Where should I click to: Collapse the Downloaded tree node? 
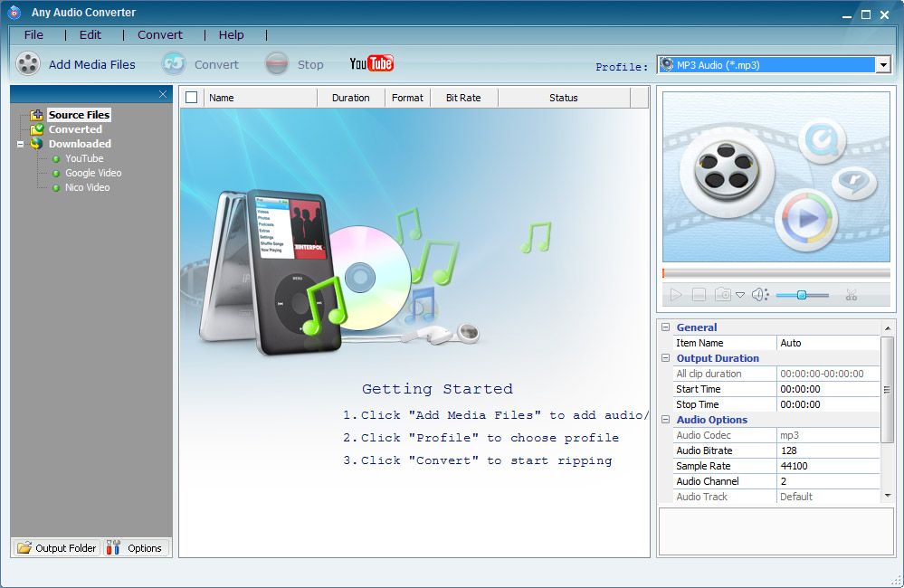20,144
